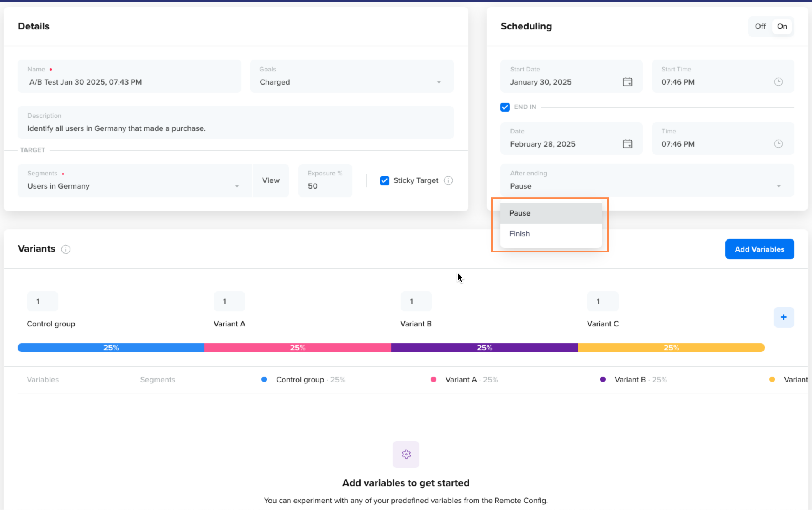Open the After ending dropdown
This screenshot has height=510, width=812.
[x=647, y=180]
